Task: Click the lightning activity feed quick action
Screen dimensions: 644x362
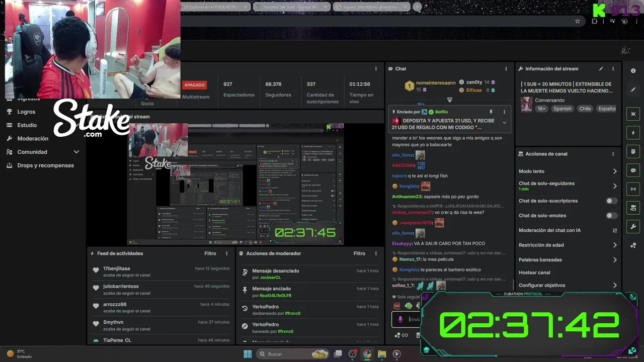Action: coord(633,133)
